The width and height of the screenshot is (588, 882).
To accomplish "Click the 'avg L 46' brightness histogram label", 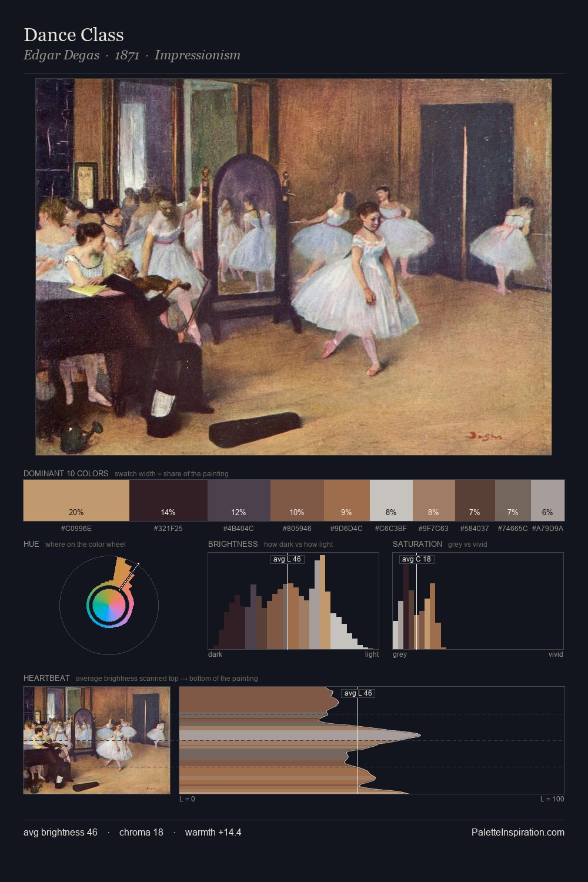I will [x=287, y=559].
